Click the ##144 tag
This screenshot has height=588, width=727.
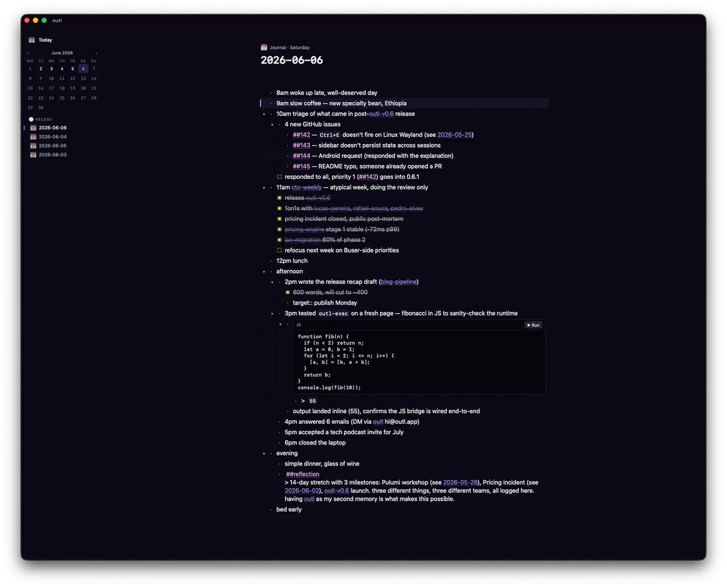pyautogui.click(x=301, y=156)
